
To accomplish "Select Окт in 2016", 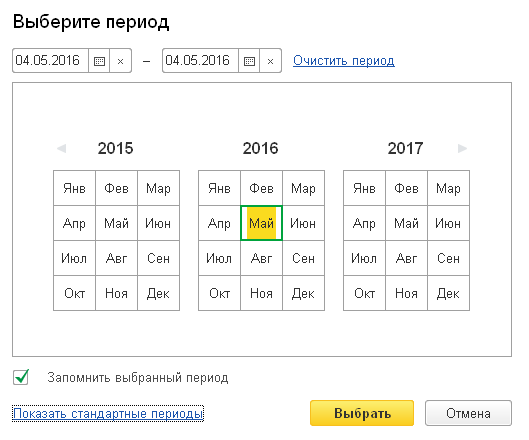I will tap(220, 293).
